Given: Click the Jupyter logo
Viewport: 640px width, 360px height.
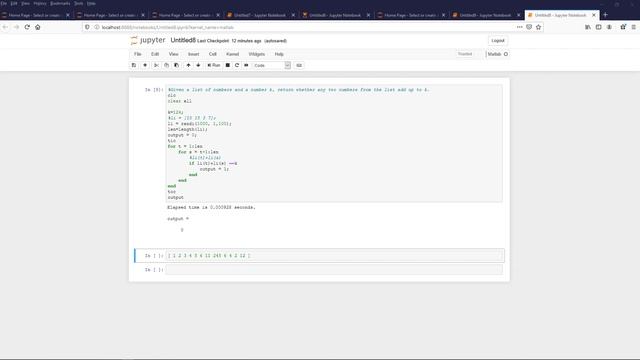Looking at the screenshot, I should [148, 40].
